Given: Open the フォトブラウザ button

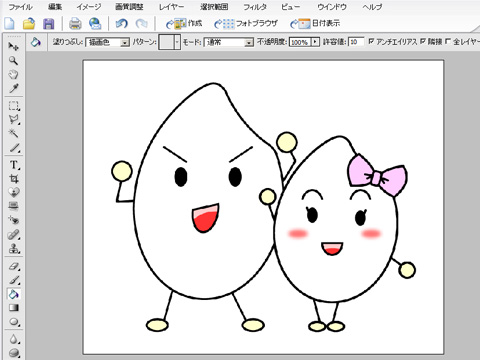Looking at the screenshot, I should pyautogui.click(x=246, y=23).
